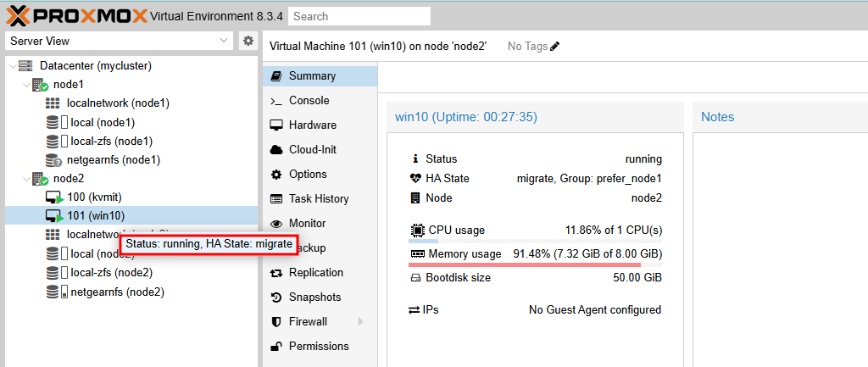Edit tags with the pencil icon

(555, 47)
